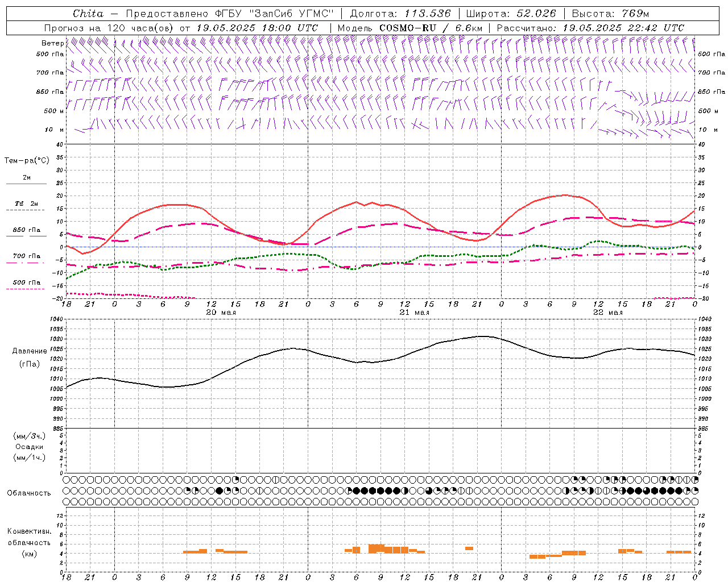Click the "22 мая" date label
This screenshot has height=582, width=728.
coord(608,313)
